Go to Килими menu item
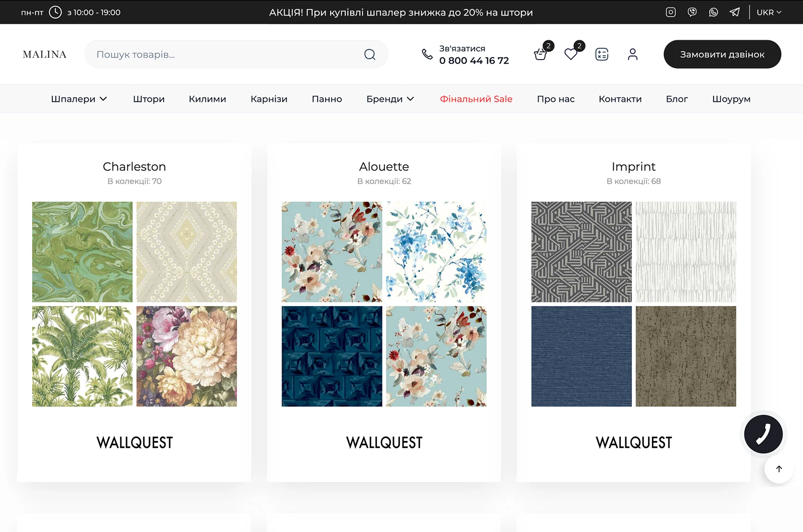The image size is (803, 532). (x=207, y=99)
